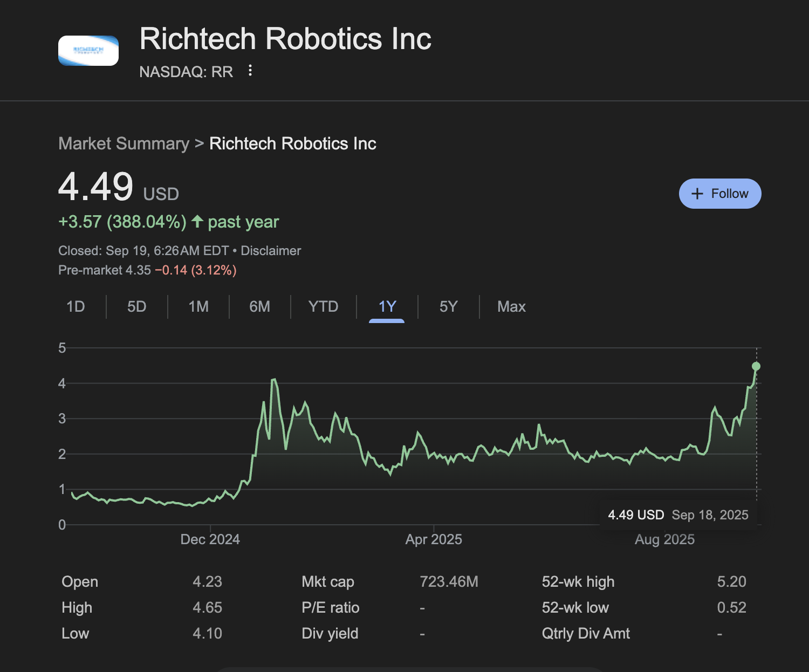Screen dimensions: 809x672
Task: Switch chart to 5D range
Action: coord(137,307)
